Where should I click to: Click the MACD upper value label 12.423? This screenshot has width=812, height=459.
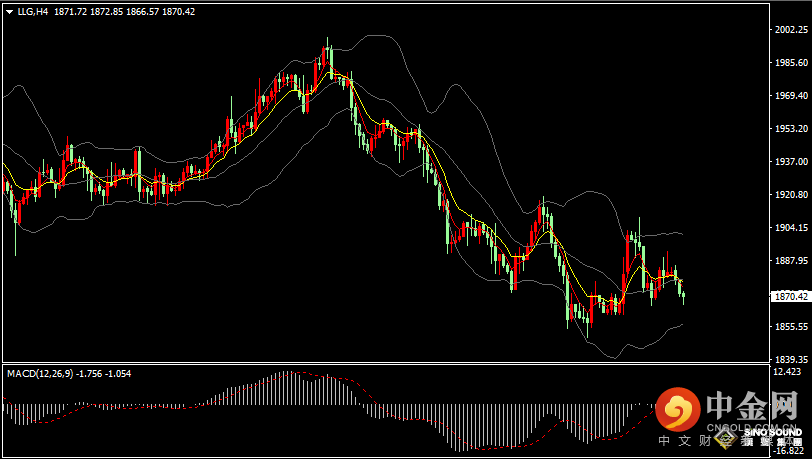point(788,372)
